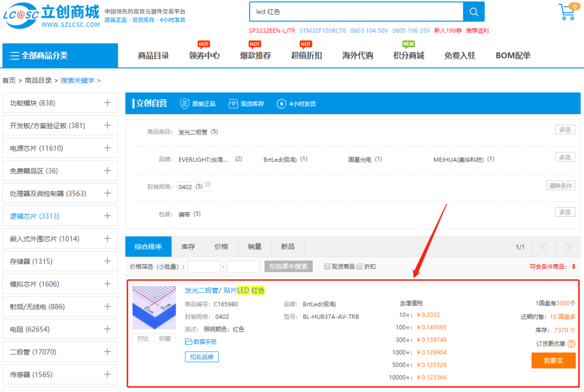The height and width of the screenshot is (392, 584).
Task: Click the 现货库存 box icon
Action: tap(233, 103)
